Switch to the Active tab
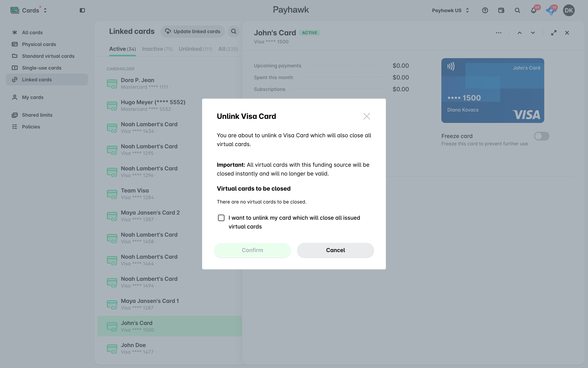 pos(122,49)
